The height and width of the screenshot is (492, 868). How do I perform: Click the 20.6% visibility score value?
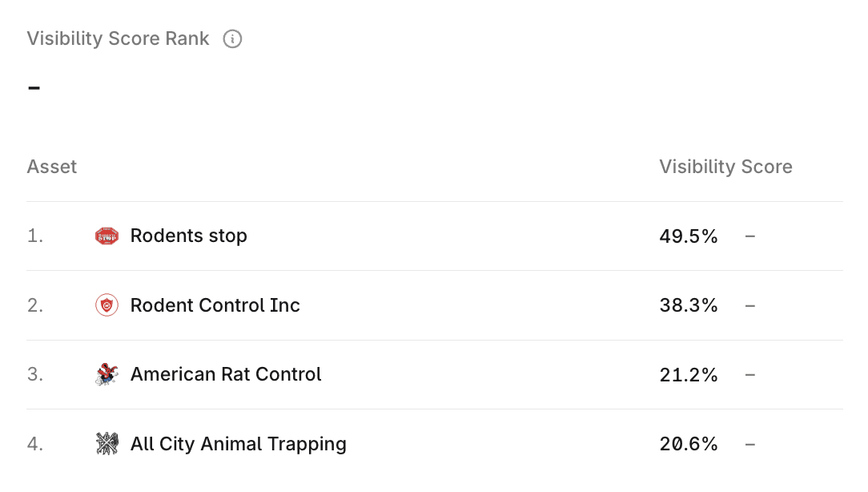coord(688,444)
